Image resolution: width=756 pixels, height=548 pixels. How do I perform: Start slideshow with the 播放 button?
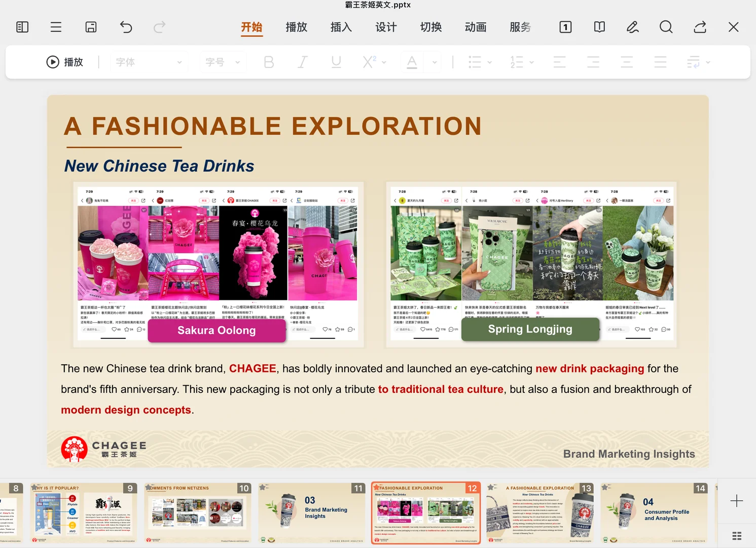click(65, 62)
